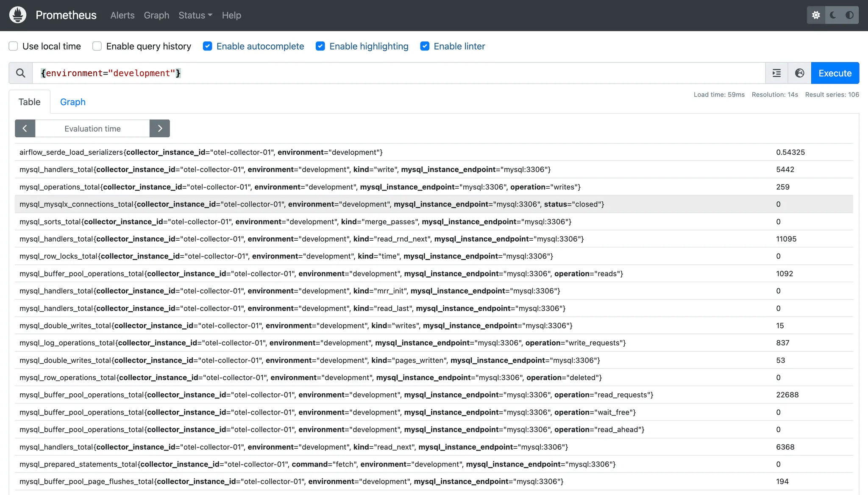868x495 pixels.
Task: Click the value 22688
Action: (x=787, y=395)
